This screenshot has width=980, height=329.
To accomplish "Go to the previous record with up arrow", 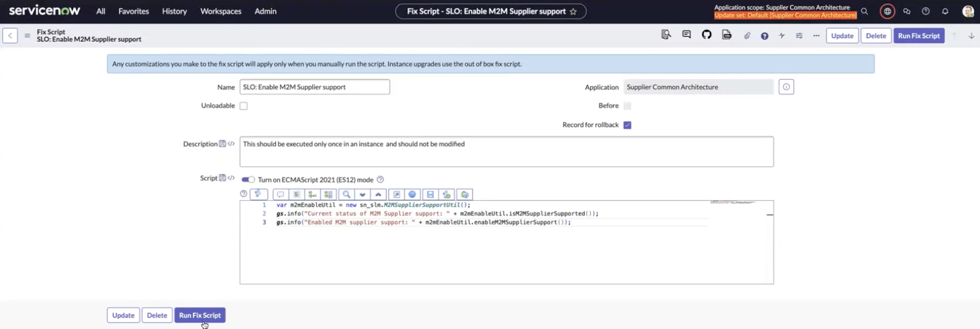I will 954,36.
